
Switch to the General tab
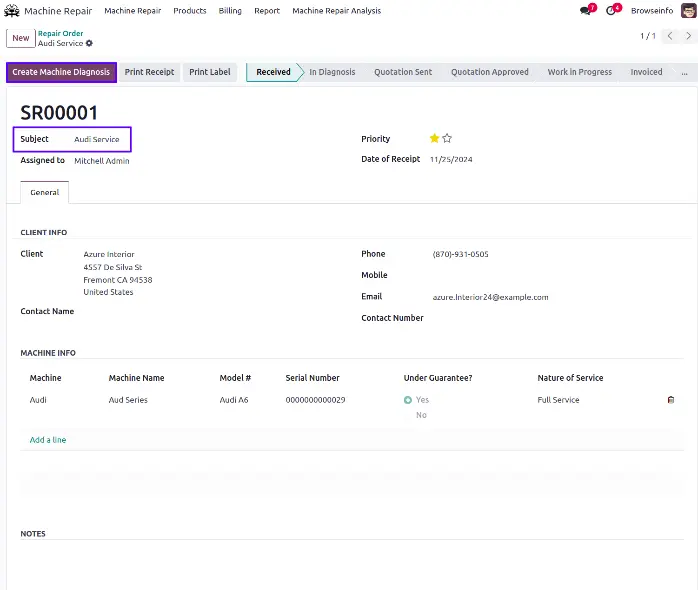(x=44, y=192)
